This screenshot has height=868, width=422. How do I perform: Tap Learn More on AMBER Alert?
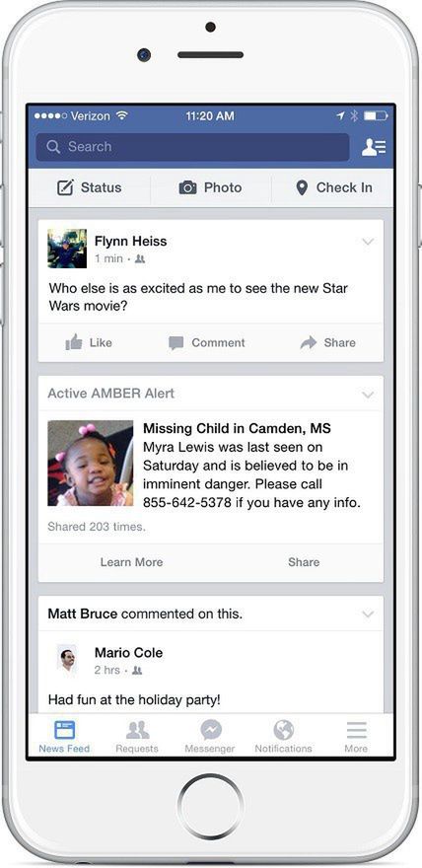[132, 562]
